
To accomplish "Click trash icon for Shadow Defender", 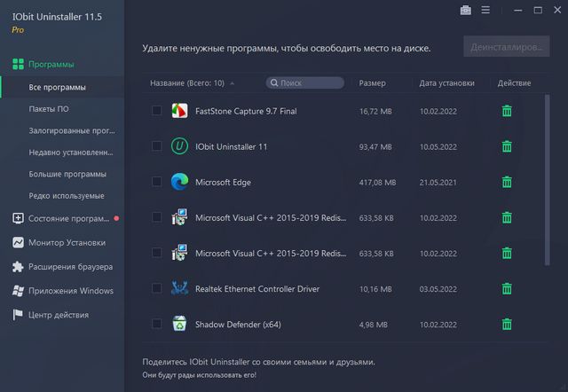I will [x=507, y=324].
